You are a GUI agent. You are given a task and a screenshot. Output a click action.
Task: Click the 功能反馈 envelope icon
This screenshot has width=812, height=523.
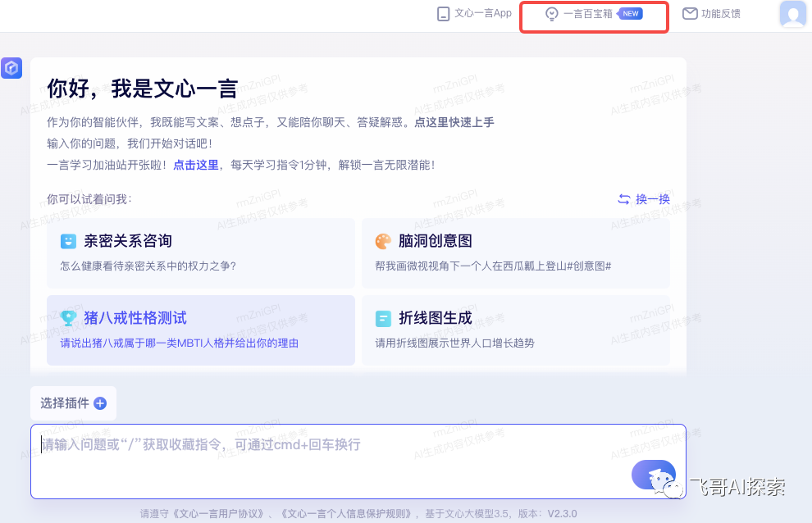click(x=691, y=13)
